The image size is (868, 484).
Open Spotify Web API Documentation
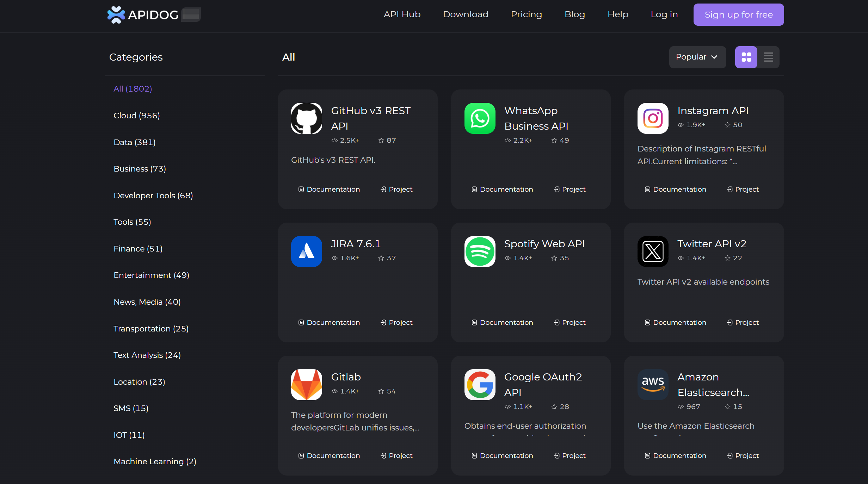pyautogui.click(x=502, y=323)
